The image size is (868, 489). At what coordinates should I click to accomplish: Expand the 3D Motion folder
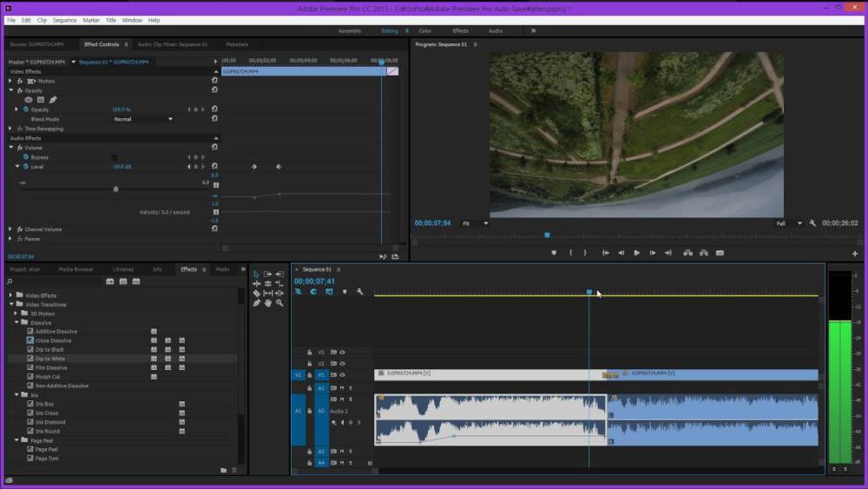coord(16,314)
